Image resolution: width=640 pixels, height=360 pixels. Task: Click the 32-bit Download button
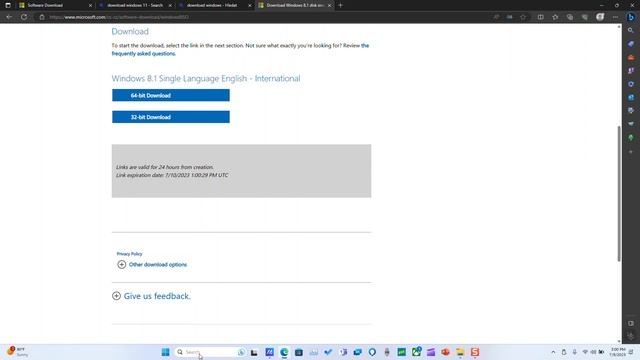(x=171, y=117)
